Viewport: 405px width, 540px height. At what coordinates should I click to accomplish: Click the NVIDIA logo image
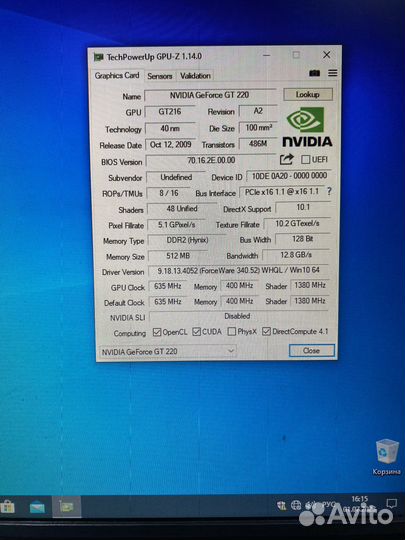307,127
